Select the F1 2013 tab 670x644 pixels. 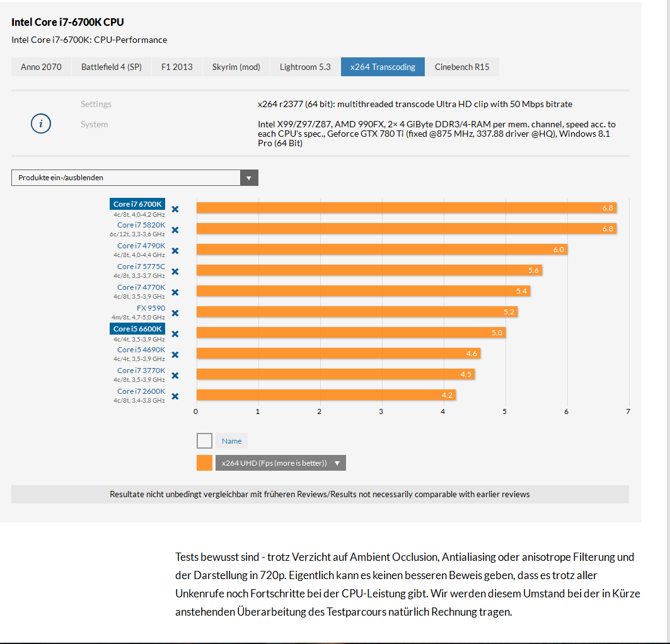[177, 67]
